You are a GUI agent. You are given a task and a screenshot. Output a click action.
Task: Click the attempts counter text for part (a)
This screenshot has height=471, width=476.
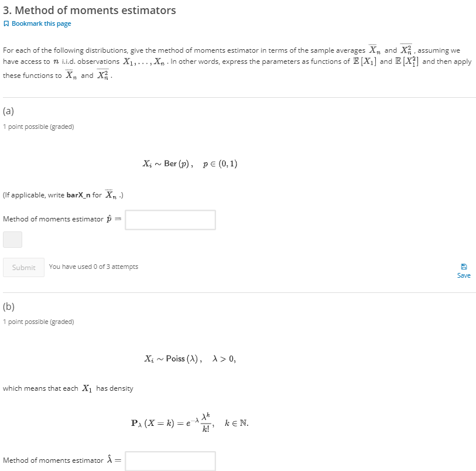94,267
